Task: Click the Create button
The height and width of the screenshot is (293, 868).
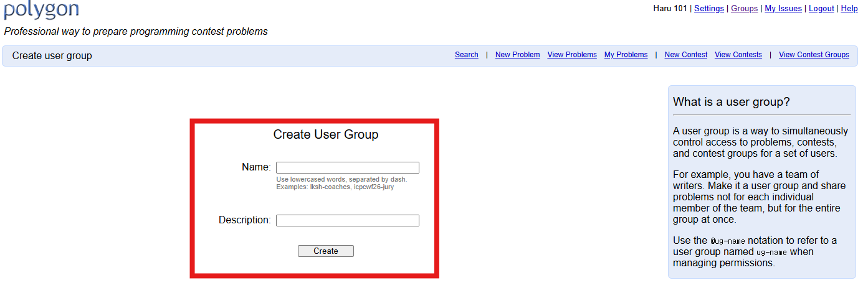Action: click(326, 251)
